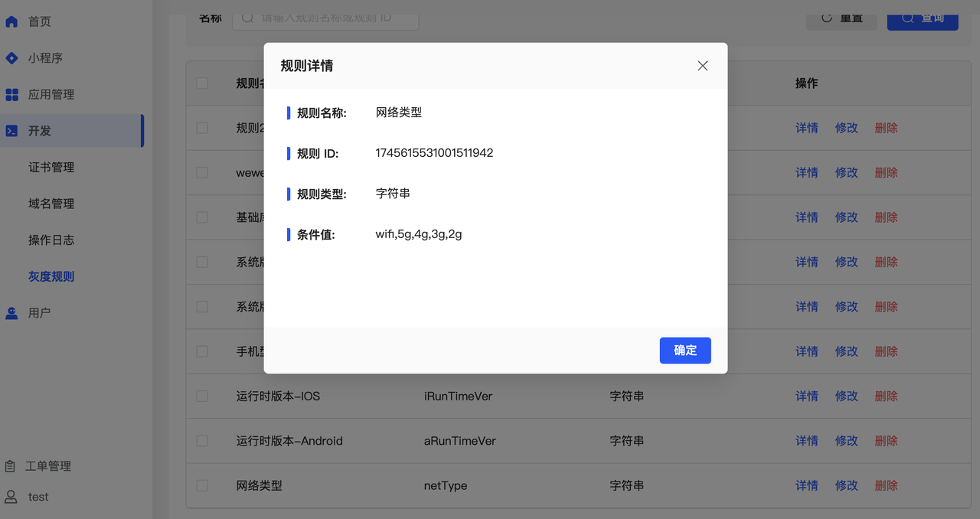Toggle the select-all checkbox in table header
The height and width of the screenshot is (519, 980).
pyautogui.click(x=202, y=83)
